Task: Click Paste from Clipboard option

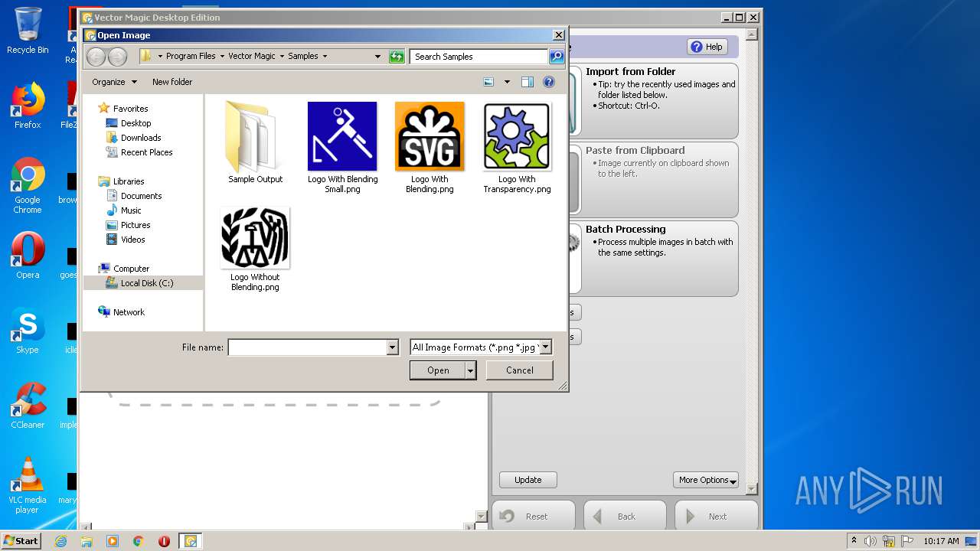Action: pos(653,179)
